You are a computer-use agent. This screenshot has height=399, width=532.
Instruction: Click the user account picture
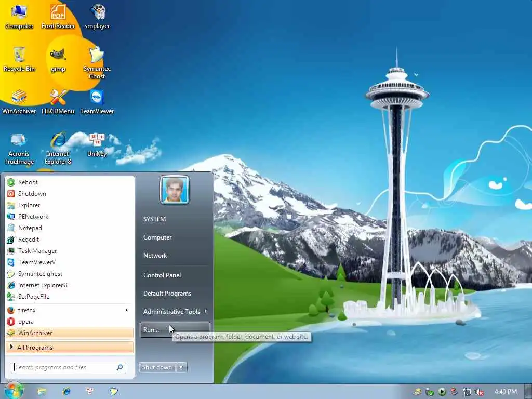pos(175,190)
